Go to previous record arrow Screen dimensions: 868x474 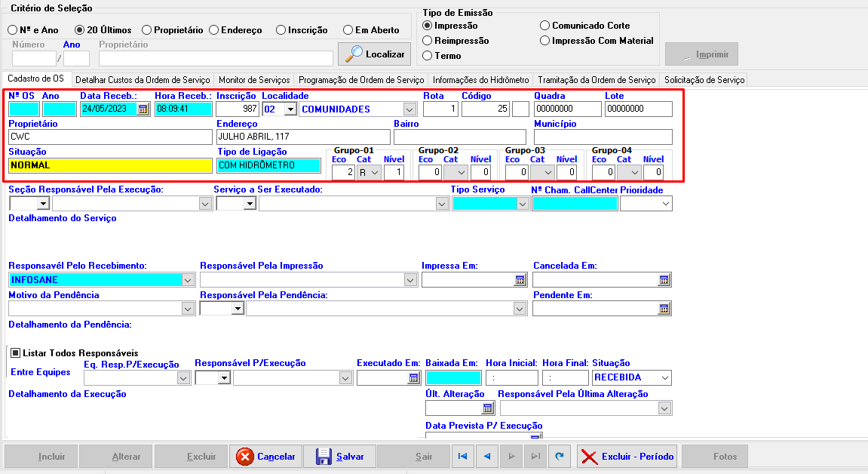click(x=487, y=457)
